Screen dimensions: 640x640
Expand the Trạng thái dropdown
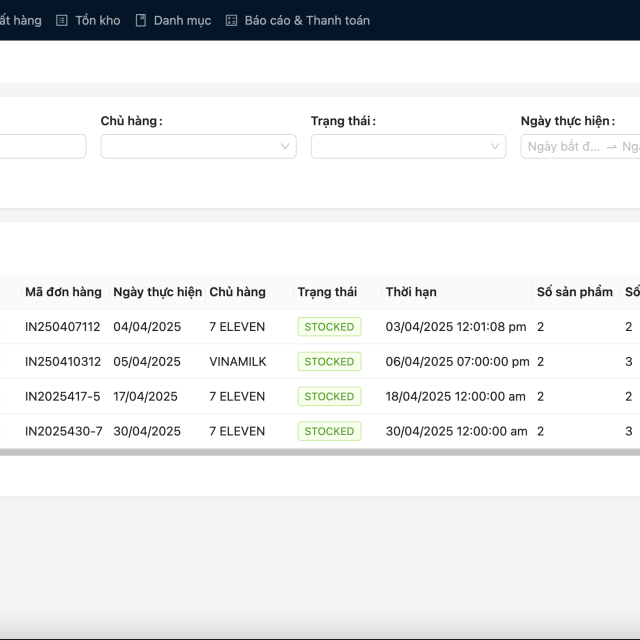pos(408,146)
